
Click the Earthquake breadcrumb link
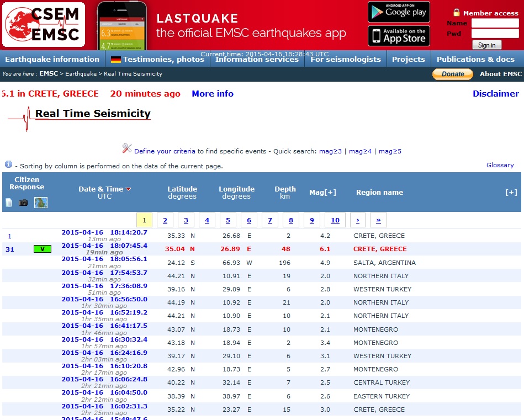coord(81,73)
